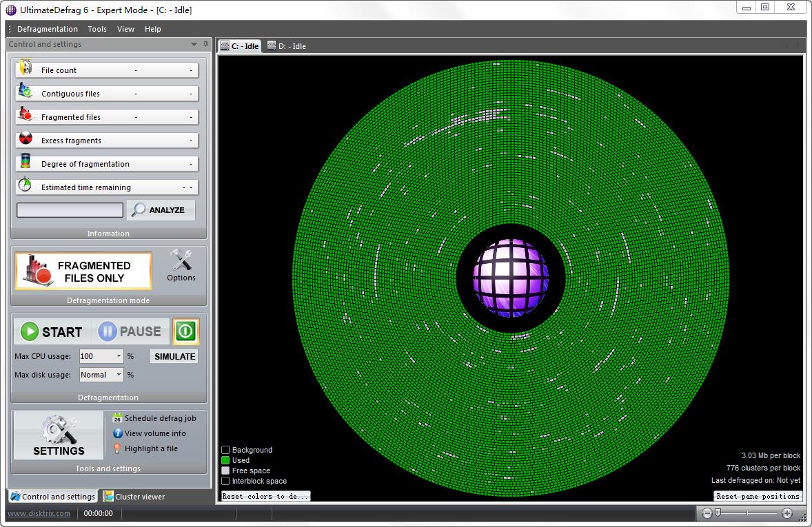Click the Reset pane positions button

coord(758,496)
